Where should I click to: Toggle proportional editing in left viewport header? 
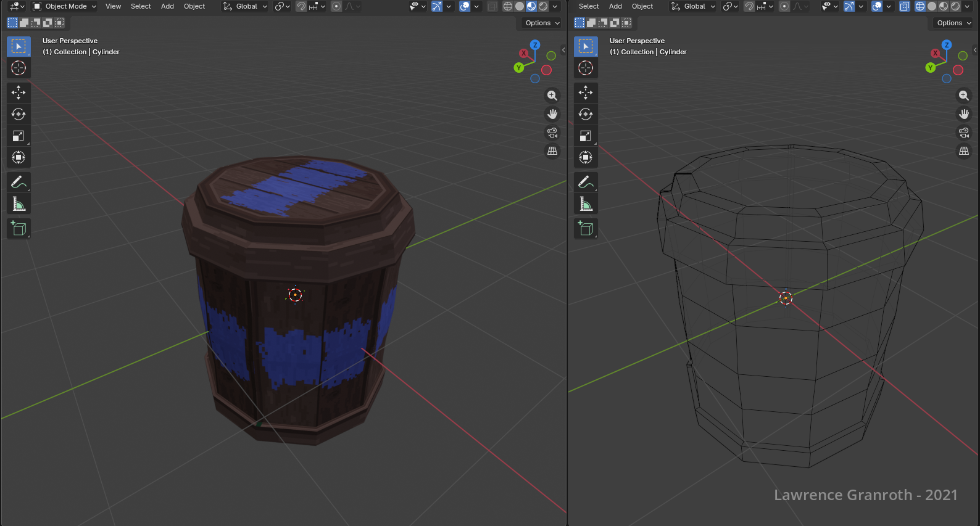pos(336,6)
